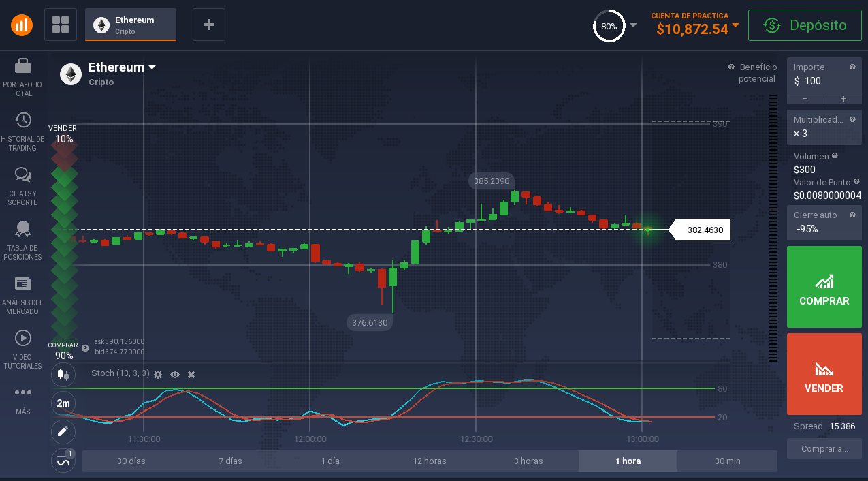Screen dimensions: 868x481
Task: Select the Ethereum Cripto tab
Action: [131, 25]
